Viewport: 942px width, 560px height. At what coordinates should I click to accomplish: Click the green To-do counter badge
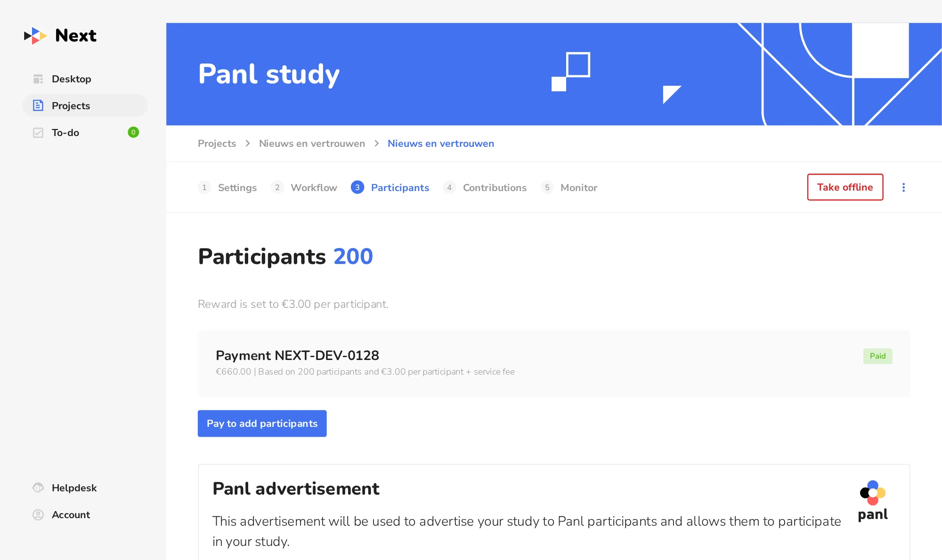coord(133,132)
